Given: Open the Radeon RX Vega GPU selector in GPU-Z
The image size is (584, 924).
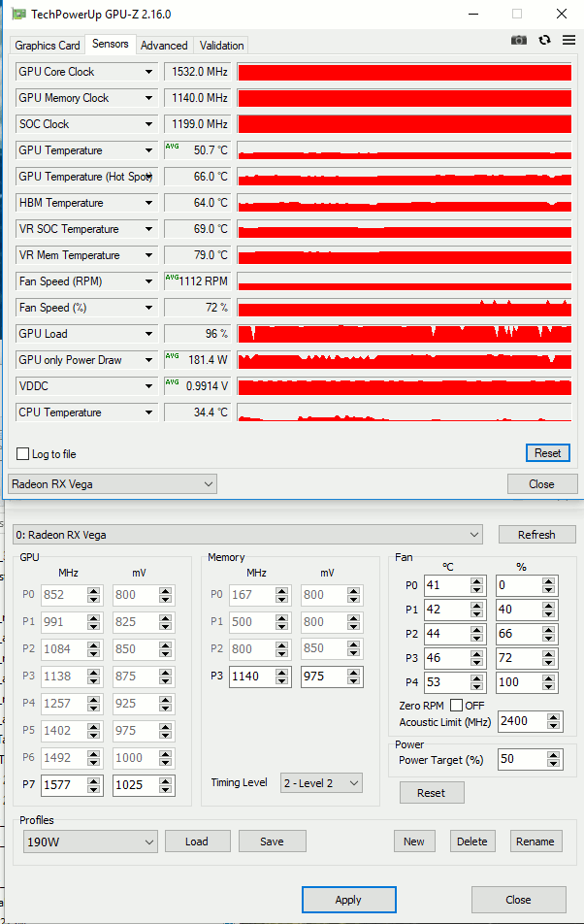Looking at the screenshot, I should tap(113, 483).
